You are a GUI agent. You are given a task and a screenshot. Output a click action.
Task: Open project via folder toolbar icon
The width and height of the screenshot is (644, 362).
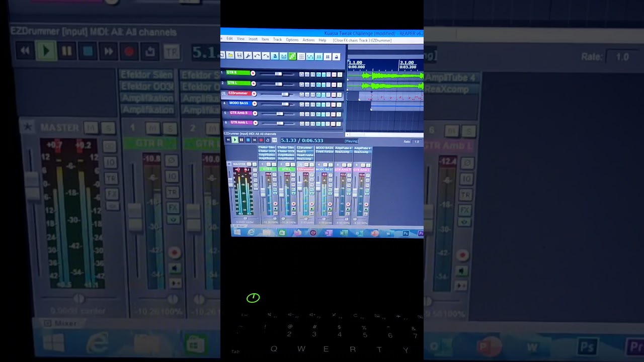pos(230,56)
